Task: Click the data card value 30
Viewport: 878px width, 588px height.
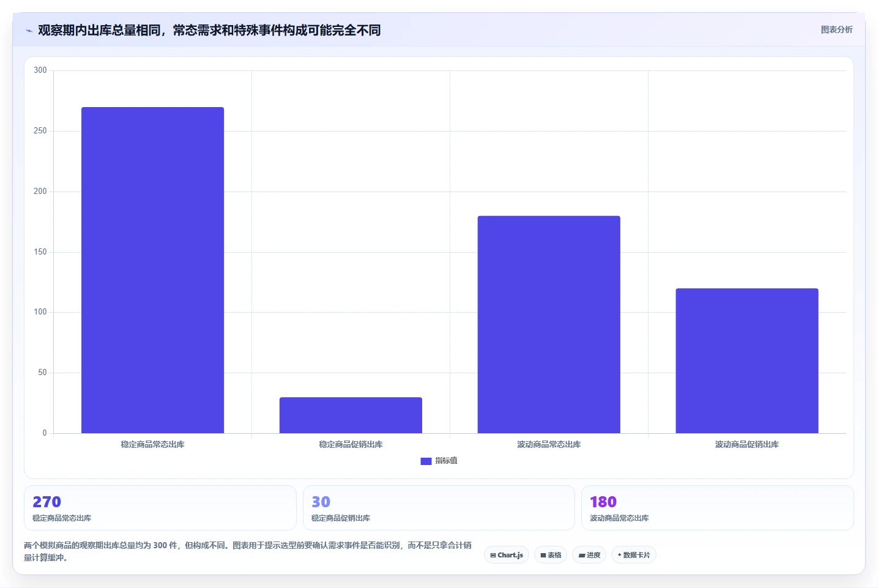Action: tap(321, 502)
